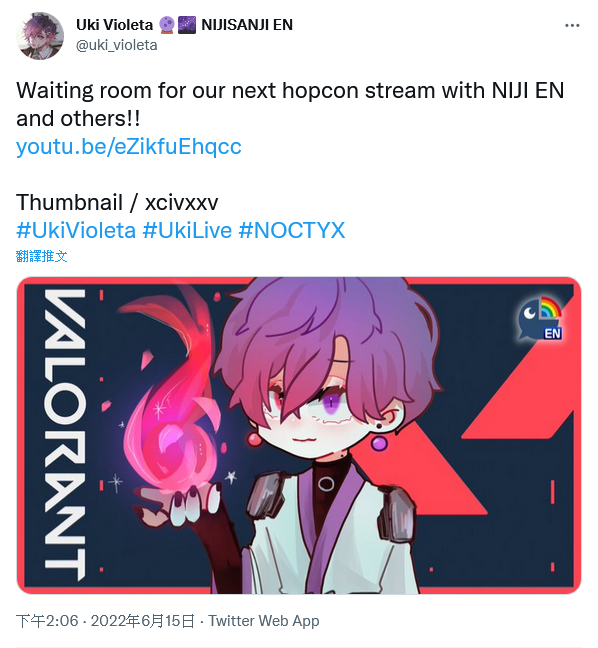Open the @uki_violeta handle link
This screenshot has width=598, height=648.
[x=117, y=45]
